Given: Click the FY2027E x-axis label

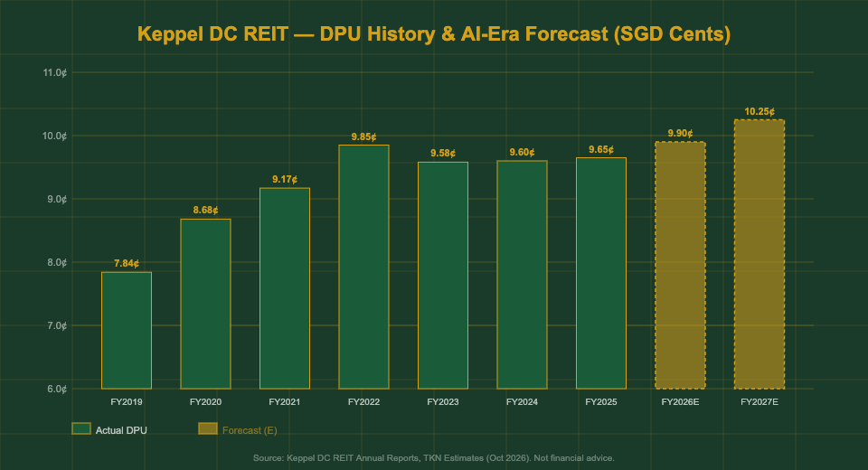Looking at the screenshot, I should (759, 402).
